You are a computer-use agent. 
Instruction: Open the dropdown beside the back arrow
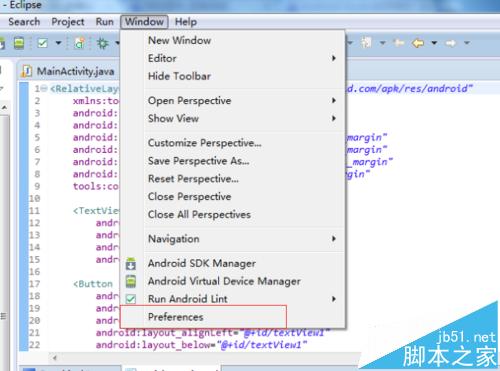[434, 43]
